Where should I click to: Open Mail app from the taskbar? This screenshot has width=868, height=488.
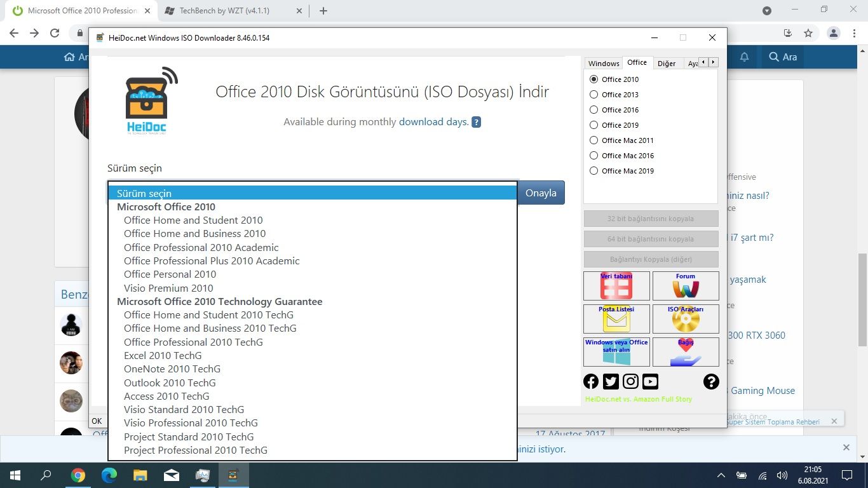point(171,475)
